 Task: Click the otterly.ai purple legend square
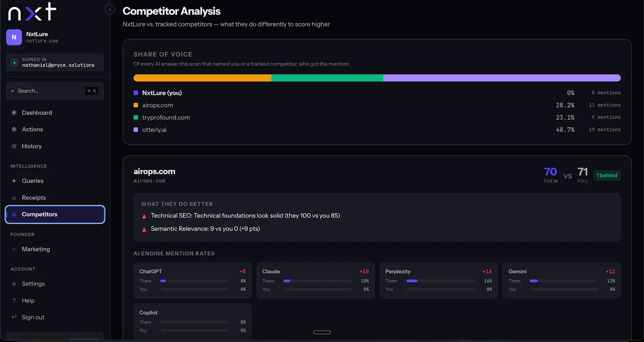pos(136,130)
